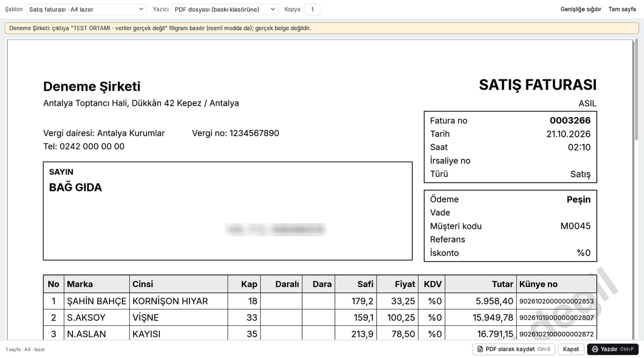Click the VİŞNE product cell
Screen dimensions: 644x358
click(x=178, y=318)
